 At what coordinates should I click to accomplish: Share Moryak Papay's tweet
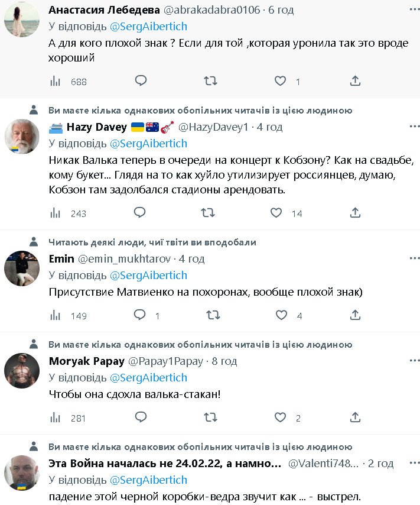[x=355, y=417]
